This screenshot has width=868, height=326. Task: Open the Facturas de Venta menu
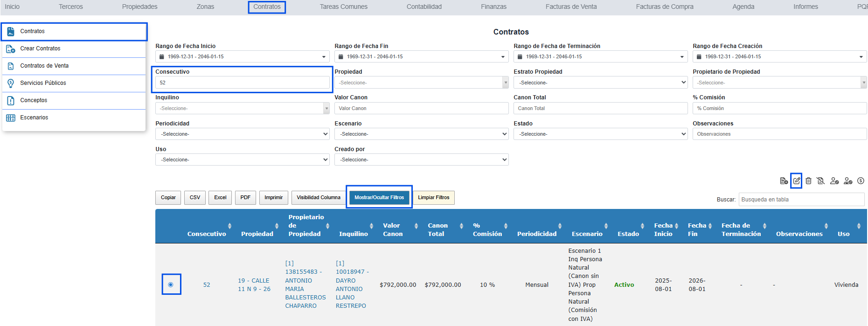pos(571,7)
